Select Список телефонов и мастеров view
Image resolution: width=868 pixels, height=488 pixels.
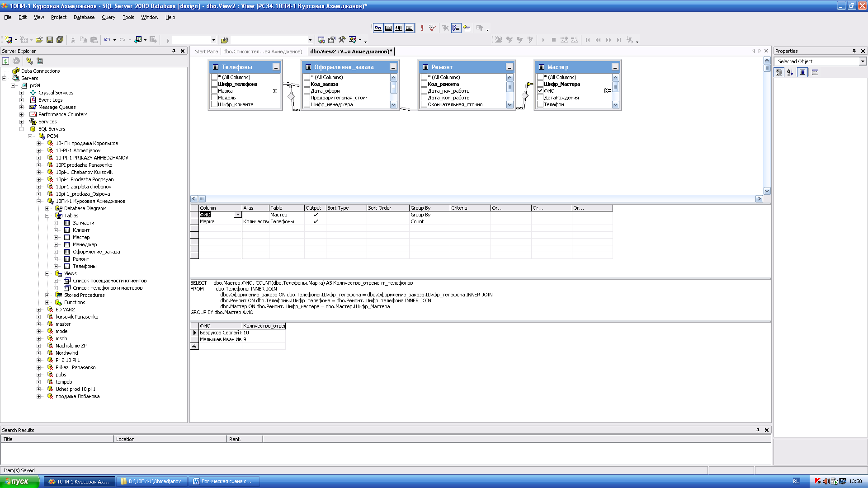tap(108, 288)
